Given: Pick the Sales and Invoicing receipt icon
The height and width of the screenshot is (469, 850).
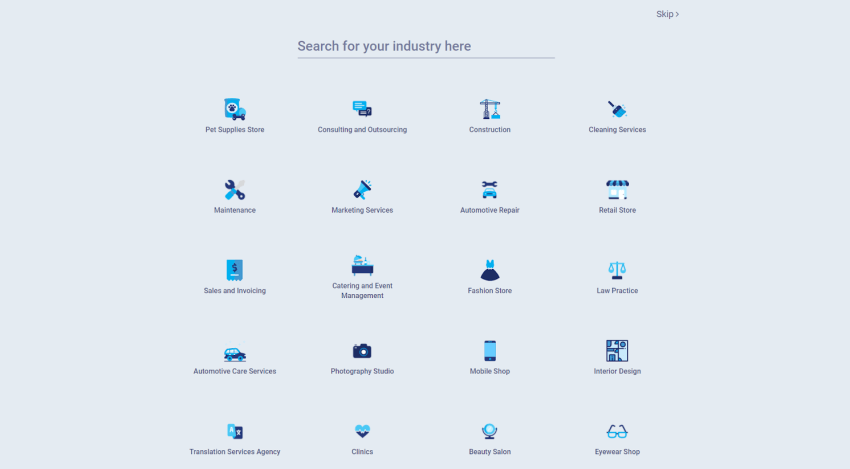Looking at the screenshot, I should coord(235,270).
